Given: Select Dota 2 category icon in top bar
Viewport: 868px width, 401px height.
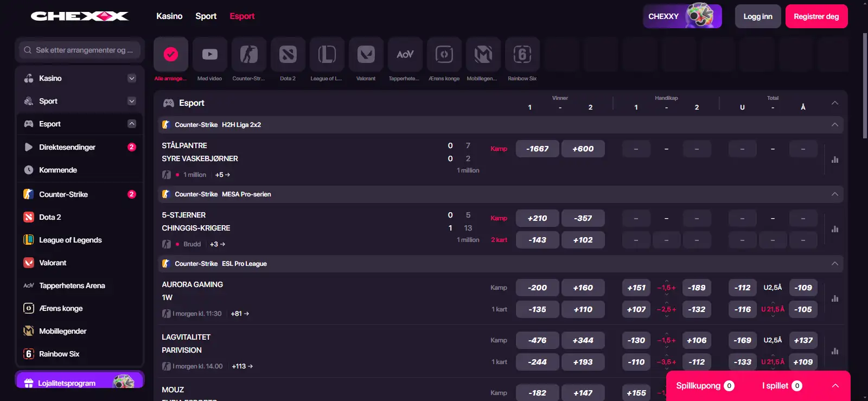Looking at the screenshot, I should (288, 54).
